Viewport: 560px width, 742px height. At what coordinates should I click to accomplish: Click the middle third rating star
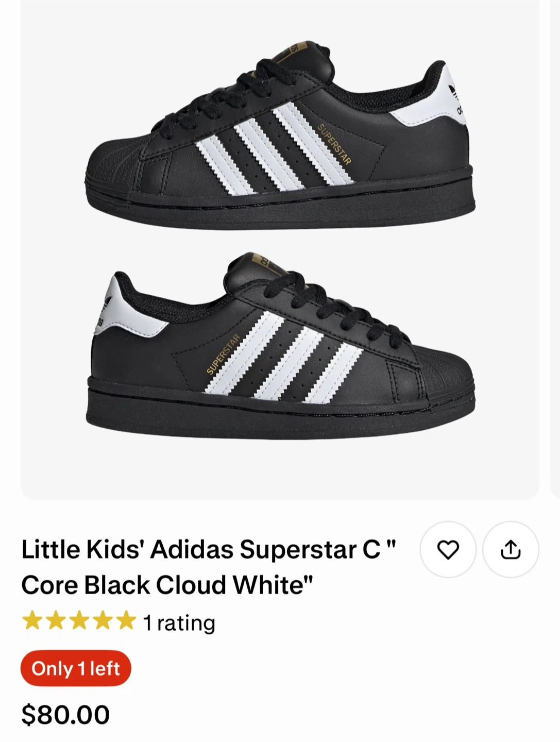tap(79, 621)
